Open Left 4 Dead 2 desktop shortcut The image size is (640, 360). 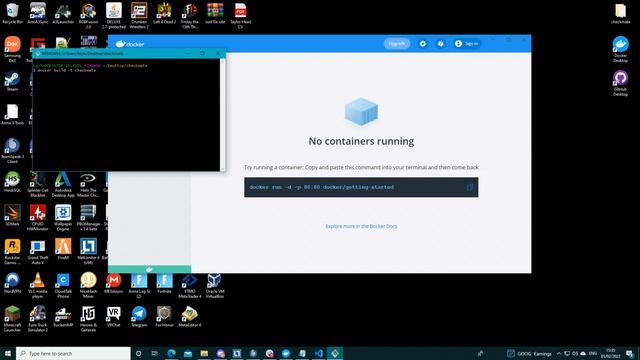coord(164,13)
